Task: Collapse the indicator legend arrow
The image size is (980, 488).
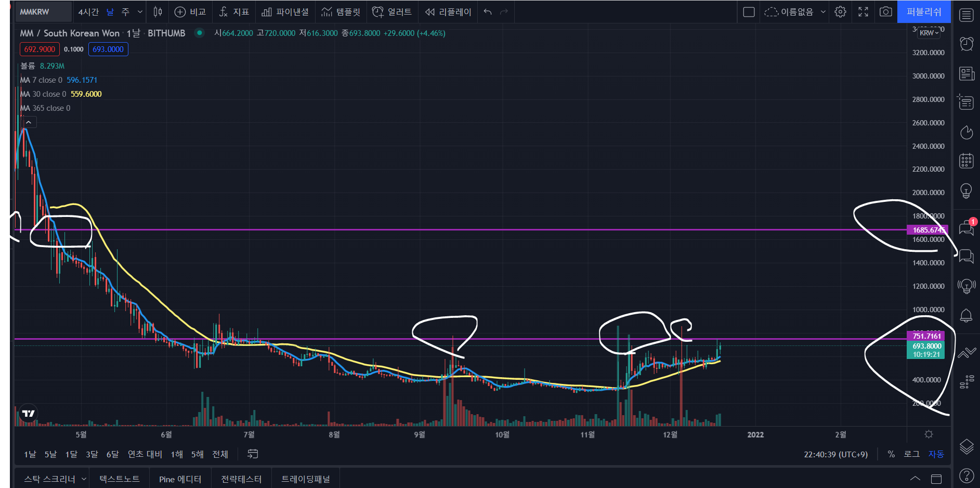Action: (x=29, y=122)
